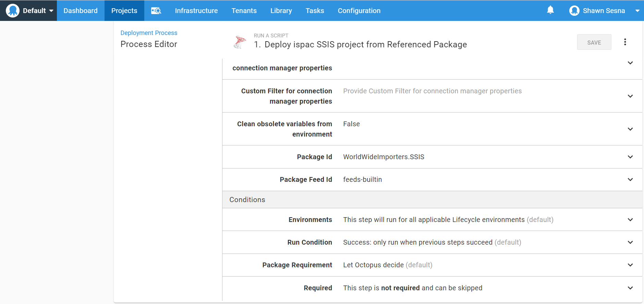Follow the Deployment Process link
Viewport: 644px width, 304px height.
149,33
